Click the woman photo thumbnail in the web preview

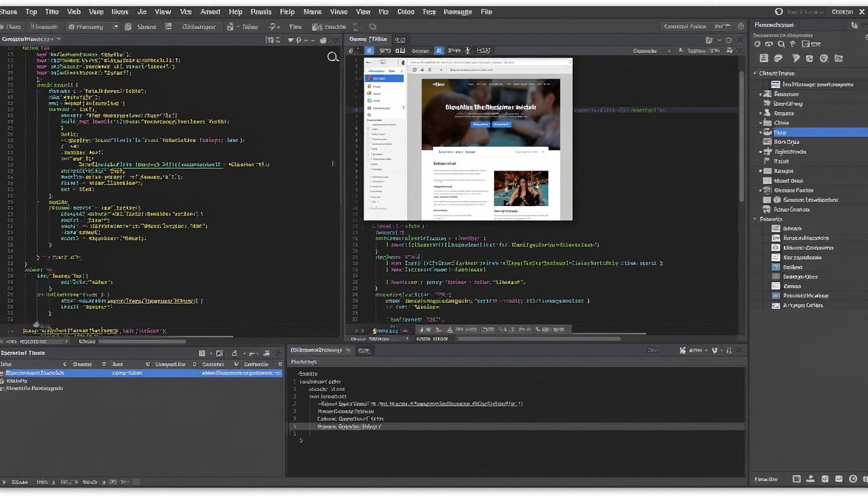point(521,188)
